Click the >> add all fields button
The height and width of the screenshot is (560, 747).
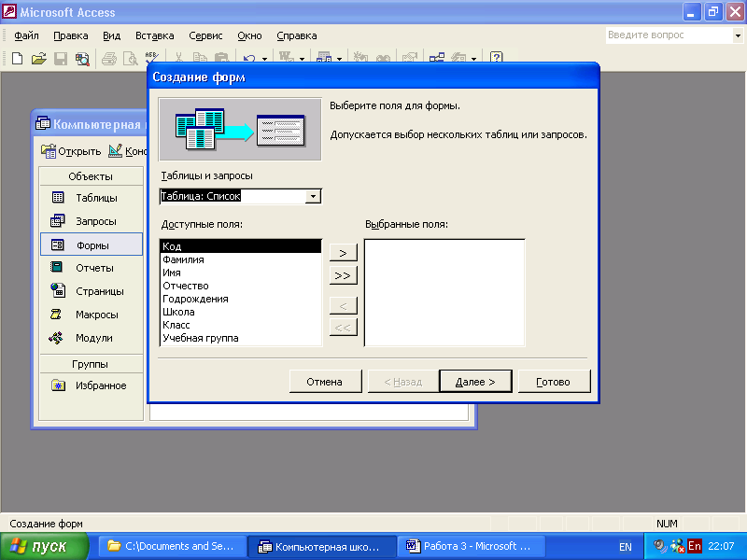(x=343, y=275)
